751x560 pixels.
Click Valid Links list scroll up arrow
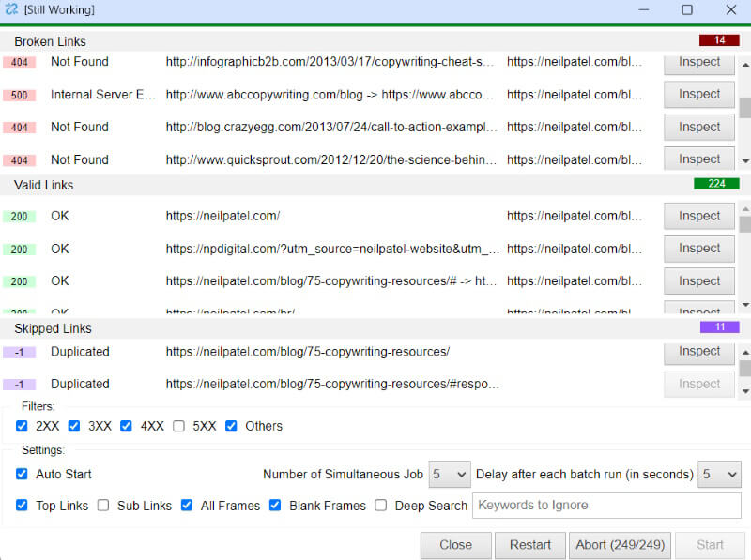tap(745, 208)
